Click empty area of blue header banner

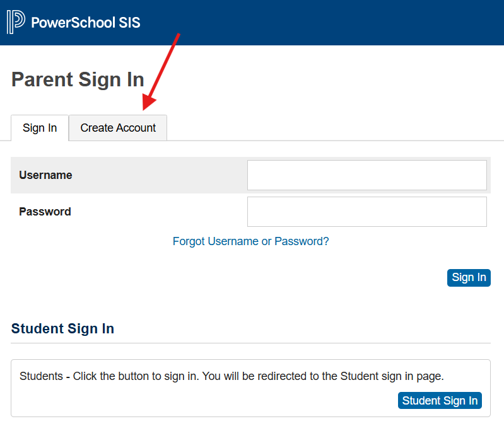[328, 23]
